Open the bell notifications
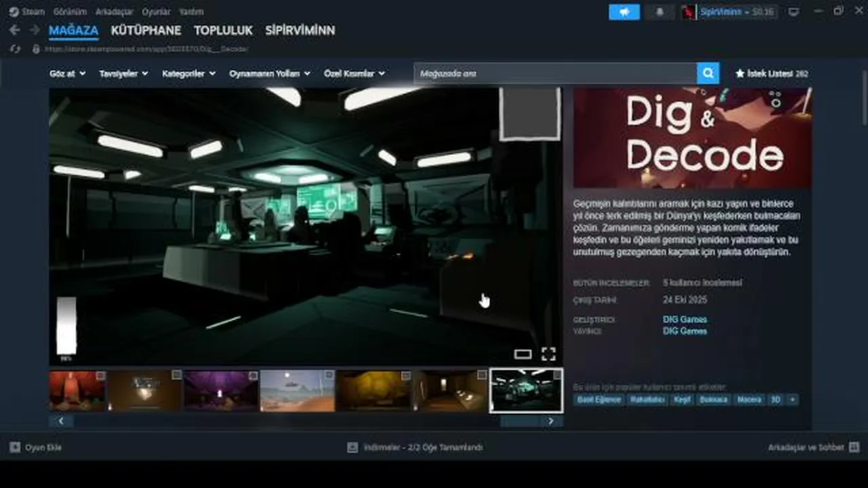The height and width of the screenshot is (488, 868). click(660, 12)
